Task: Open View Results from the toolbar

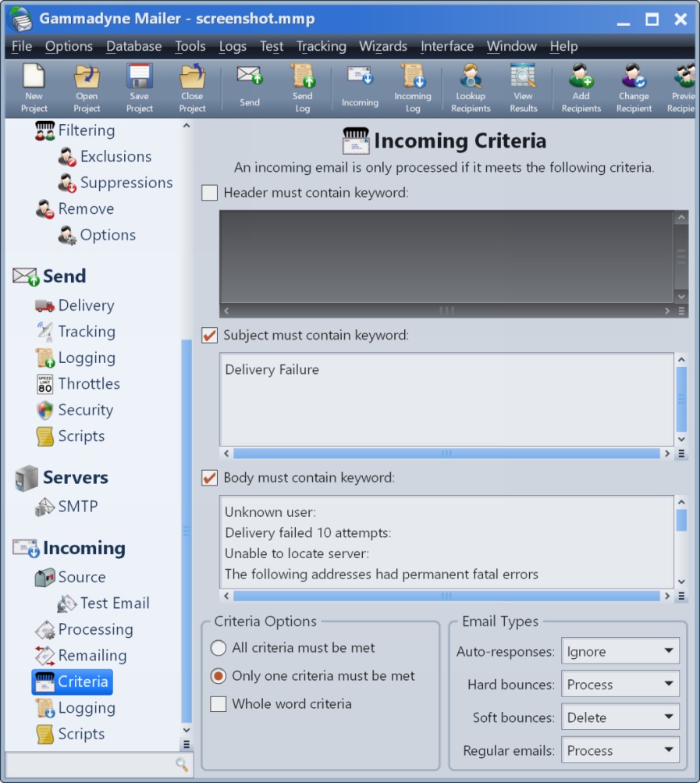Action: 523,87
